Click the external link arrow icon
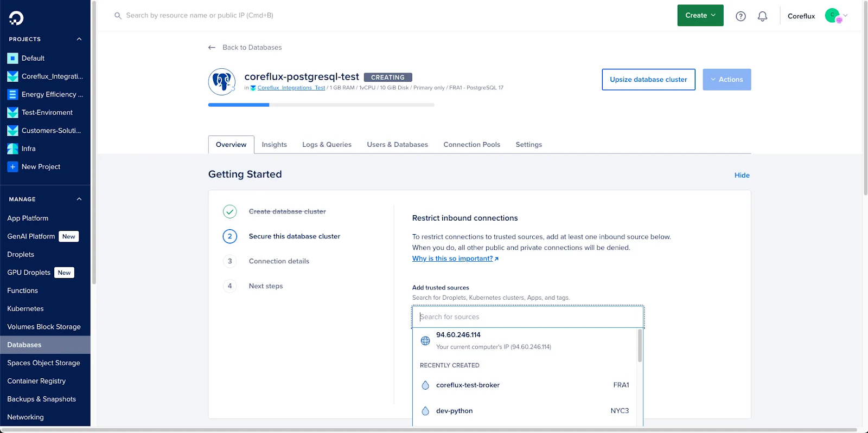868x433 pixels. point(496,259)
